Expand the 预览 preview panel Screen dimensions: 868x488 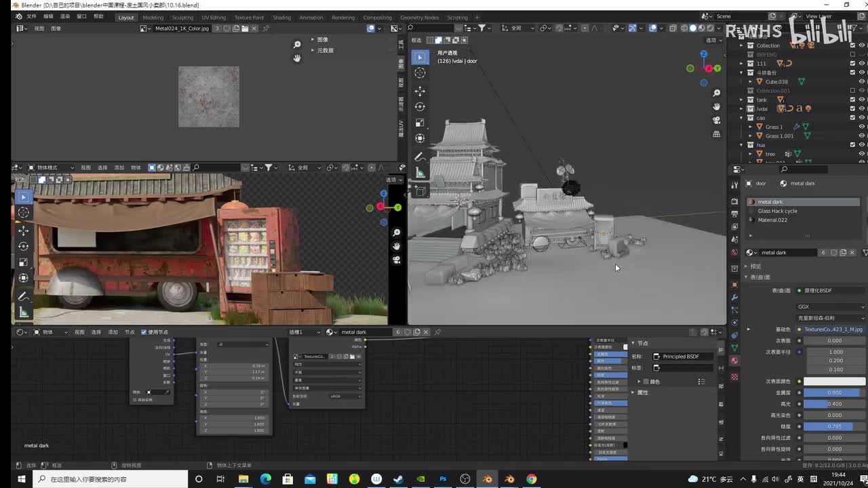pos(755,266)
